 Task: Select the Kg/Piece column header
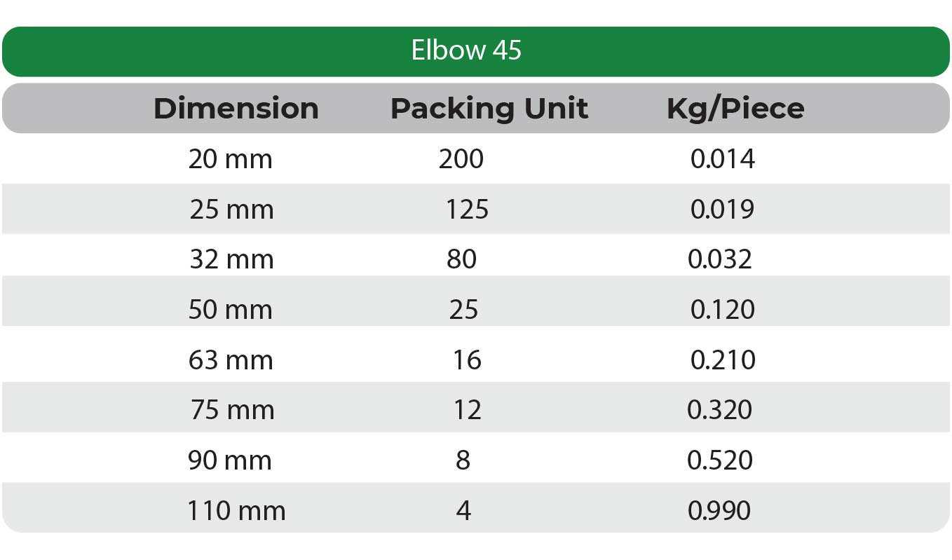coord(735,109)
